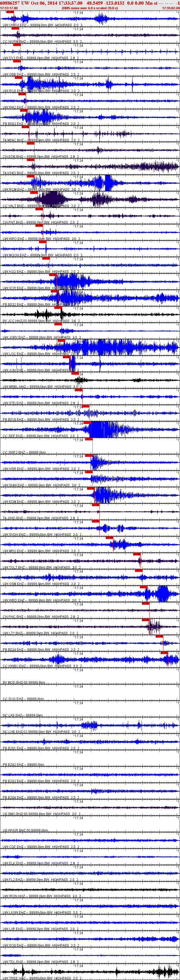This screenshot has width=180, height=980.
Task: Click the RMS noise scaling note
Action: (90, 8)
